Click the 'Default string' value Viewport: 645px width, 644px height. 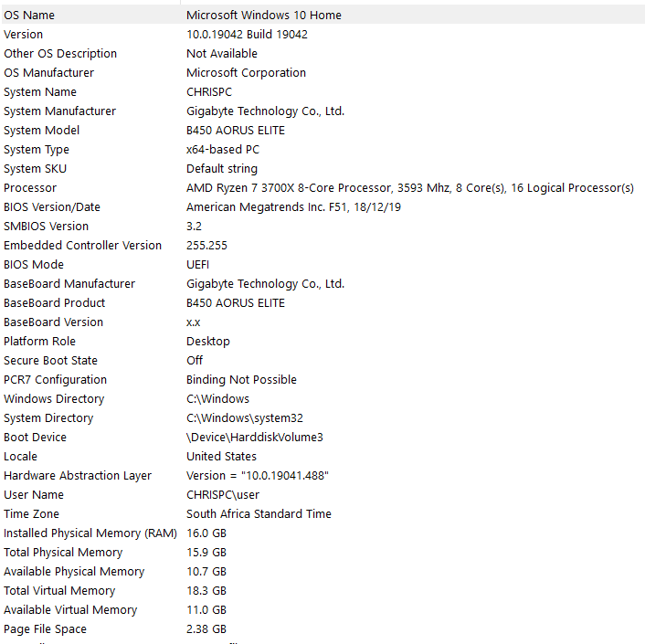[x=222, y=169]
